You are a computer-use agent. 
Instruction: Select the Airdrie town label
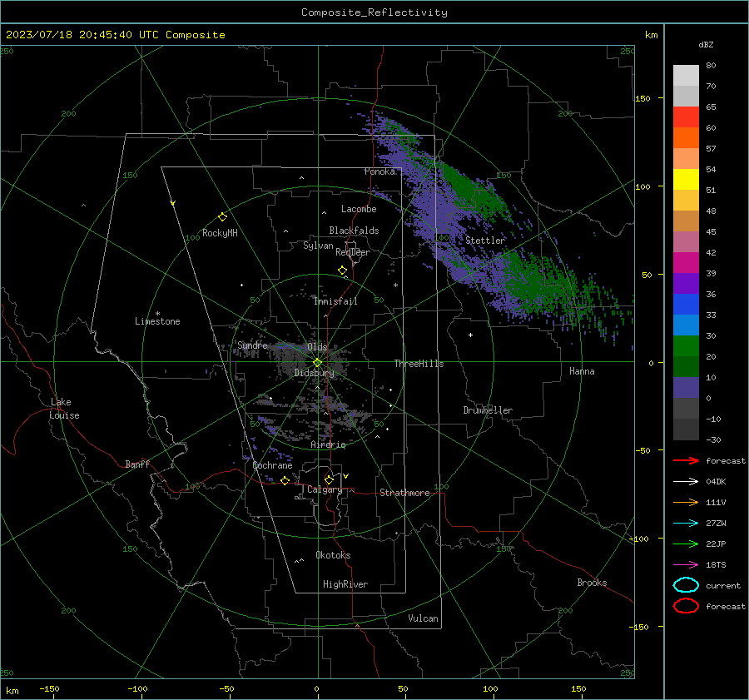(328, 444)
